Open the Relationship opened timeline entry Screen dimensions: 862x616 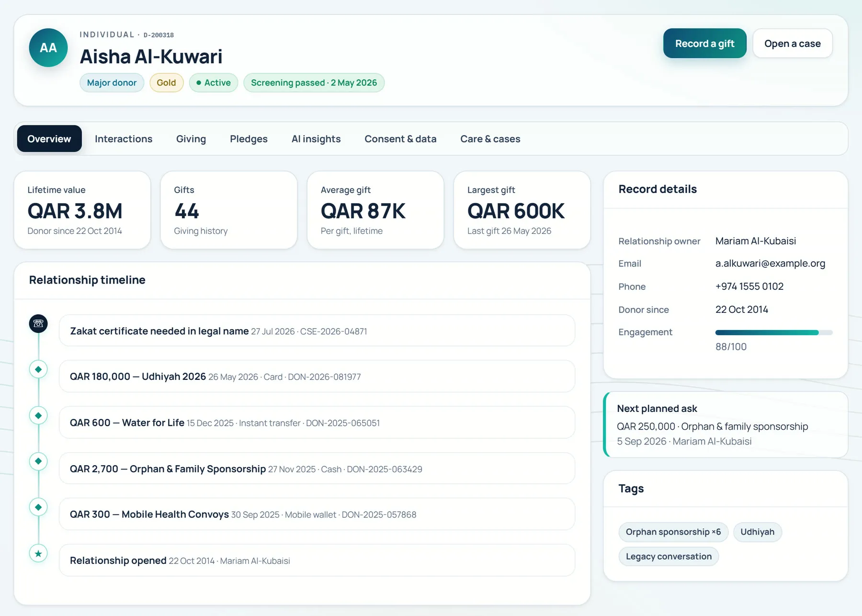317,560
